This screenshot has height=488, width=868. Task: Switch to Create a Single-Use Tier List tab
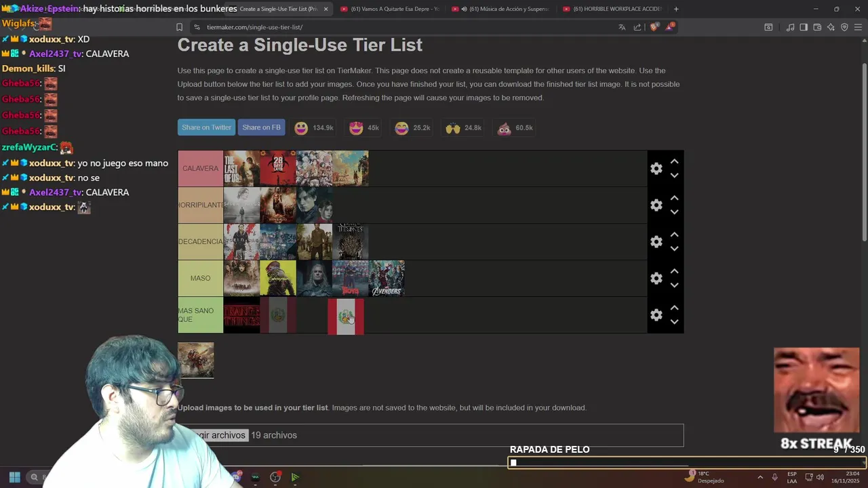[x=278, y=9]
